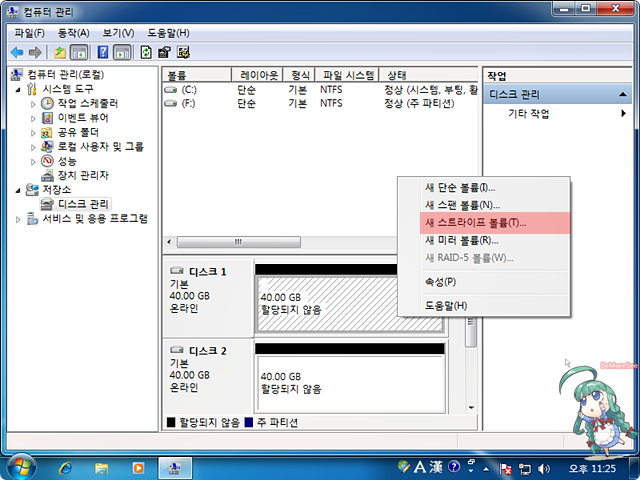
Task: Click the Refresh icon in the toolbar
Action: tap(147, 52)
